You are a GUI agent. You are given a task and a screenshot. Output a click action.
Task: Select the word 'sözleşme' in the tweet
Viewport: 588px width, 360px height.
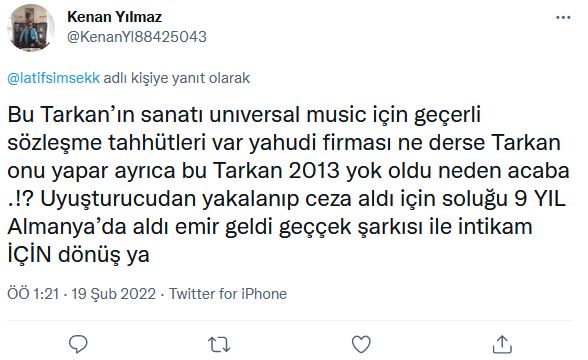click(55, 142)
